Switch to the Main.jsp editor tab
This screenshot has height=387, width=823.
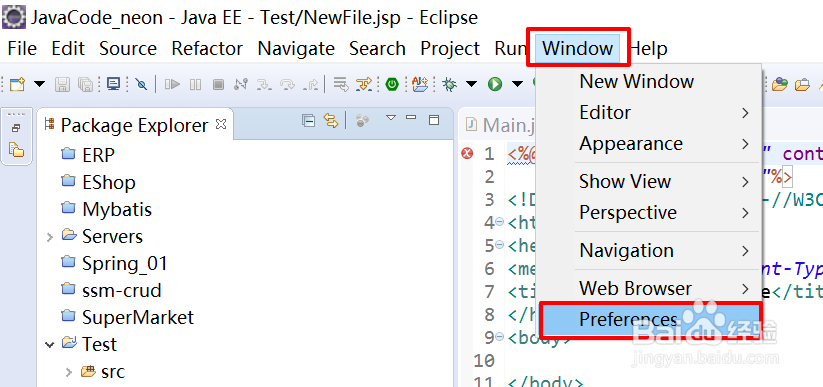[500, 125]
